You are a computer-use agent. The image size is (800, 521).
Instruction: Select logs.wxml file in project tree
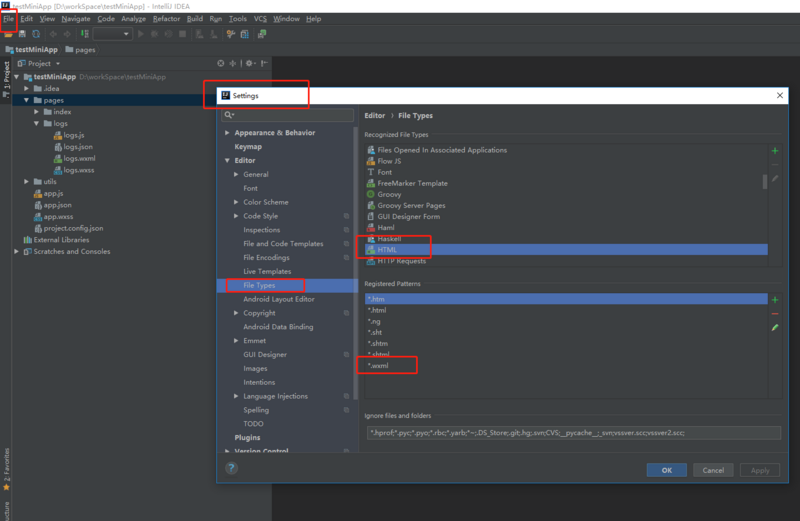pyautogui.click(x=74, y=158)
